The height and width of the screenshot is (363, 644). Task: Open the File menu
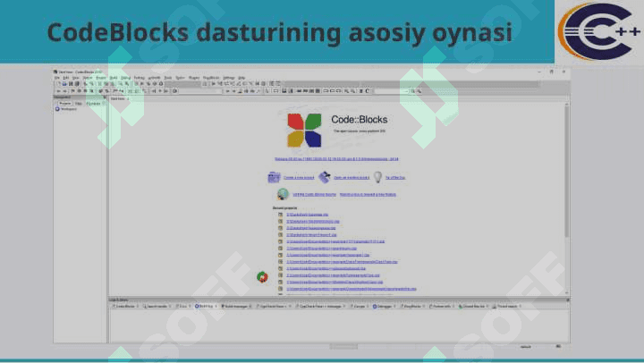pos(57,77)
